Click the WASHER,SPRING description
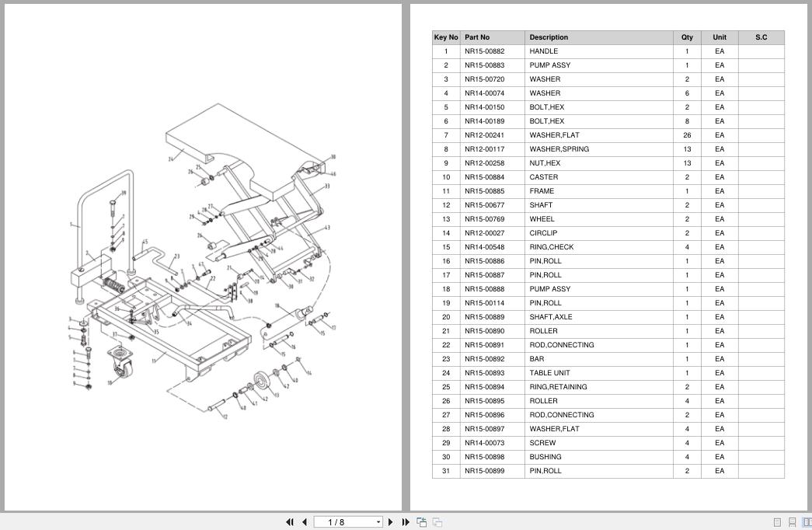Screen dimensions: 812x530 559,149
